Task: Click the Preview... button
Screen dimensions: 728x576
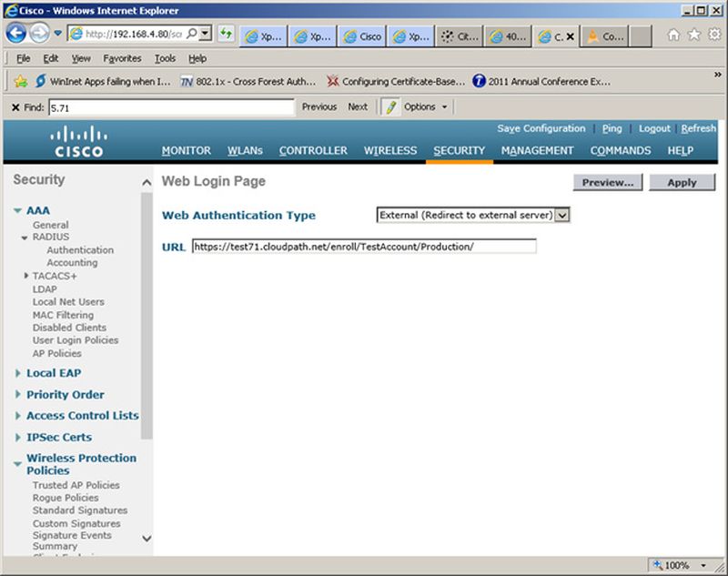Action: (608, 182)
